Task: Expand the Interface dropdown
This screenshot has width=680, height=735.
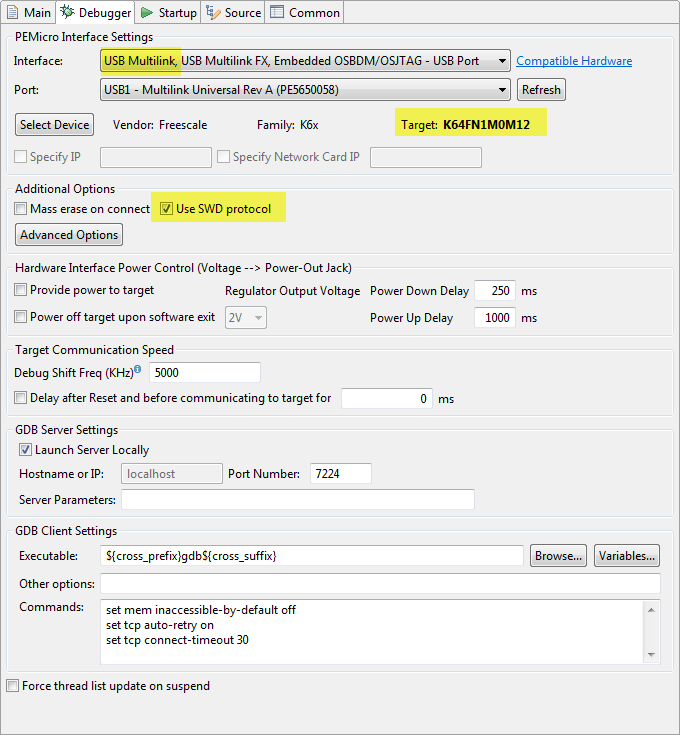Action: click(501, 61)
